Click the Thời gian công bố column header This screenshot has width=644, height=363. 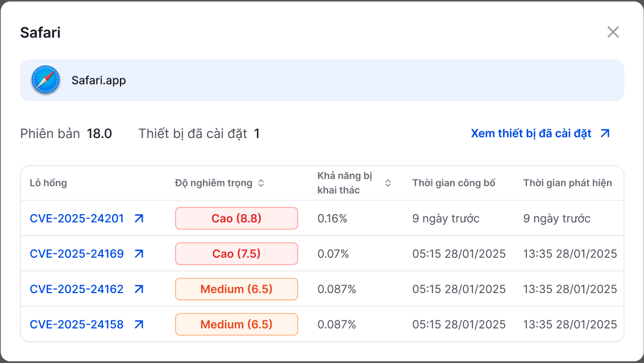coord(454,183)
